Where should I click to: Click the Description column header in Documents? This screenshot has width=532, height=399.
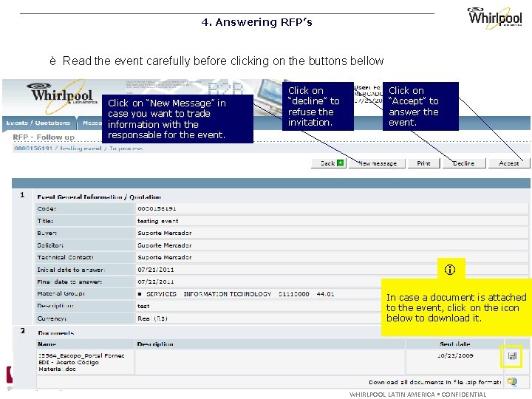click(155, 344)
